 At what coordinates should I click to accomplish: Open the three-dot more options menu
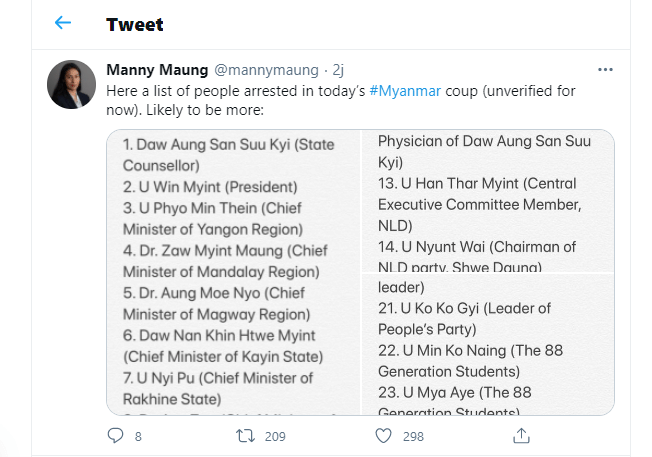605,70
